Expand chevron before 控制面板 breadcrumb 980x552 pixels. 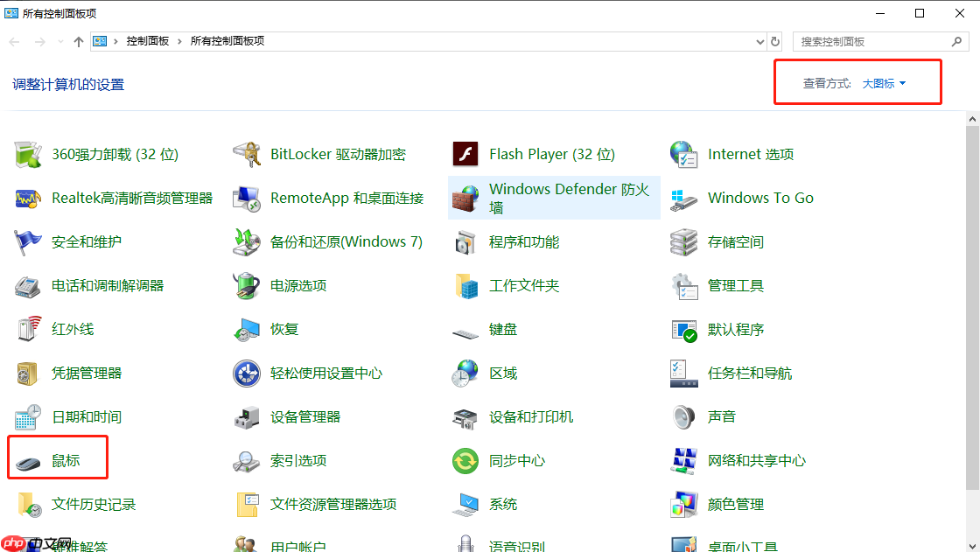click(115, 41)
